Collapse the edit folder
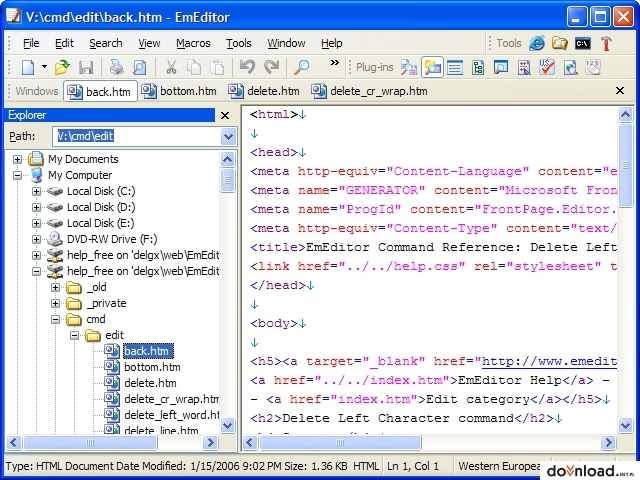 (75, 336)
